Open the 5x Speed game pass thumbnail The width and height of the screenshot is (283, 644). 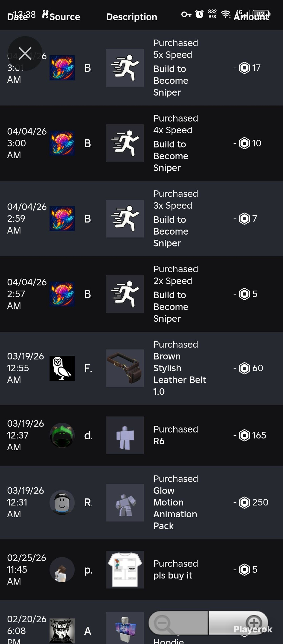point(125,68)
